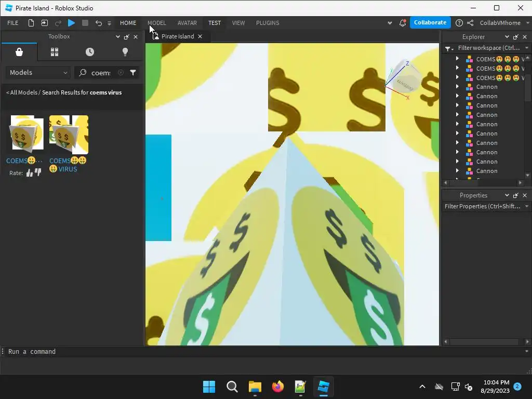The image size is (532, 399).
Task: Start playtest with blue Play button
Action: [71, 23]
